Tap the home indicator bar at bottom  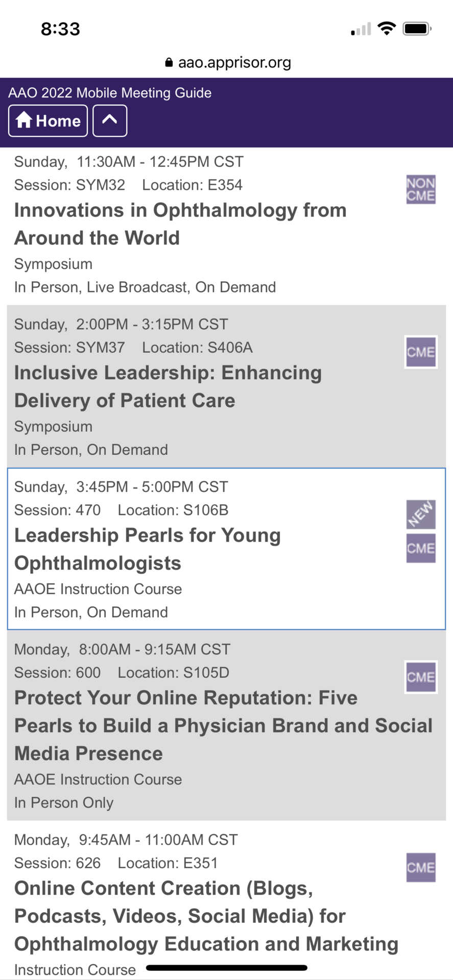tap(226, 968)
